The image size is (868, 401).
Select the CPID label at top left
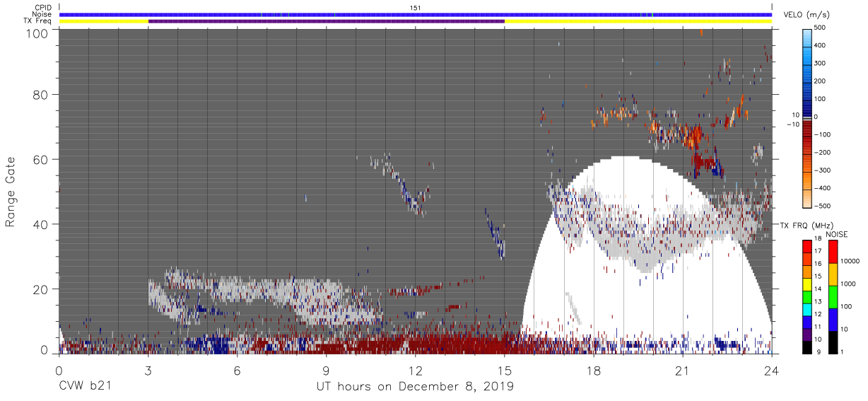pos(43,8)
